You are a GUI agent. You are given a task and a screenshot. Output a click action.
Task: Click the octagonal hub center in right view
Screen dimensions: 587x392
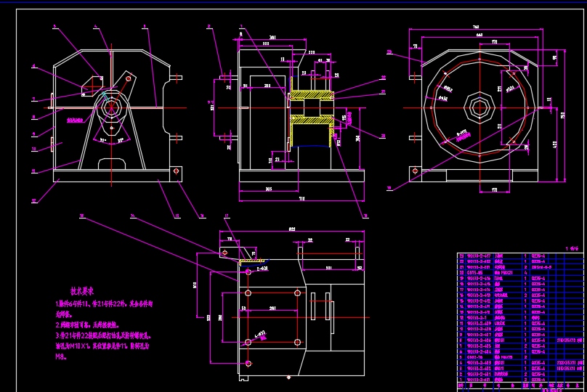tap(479, 109)
